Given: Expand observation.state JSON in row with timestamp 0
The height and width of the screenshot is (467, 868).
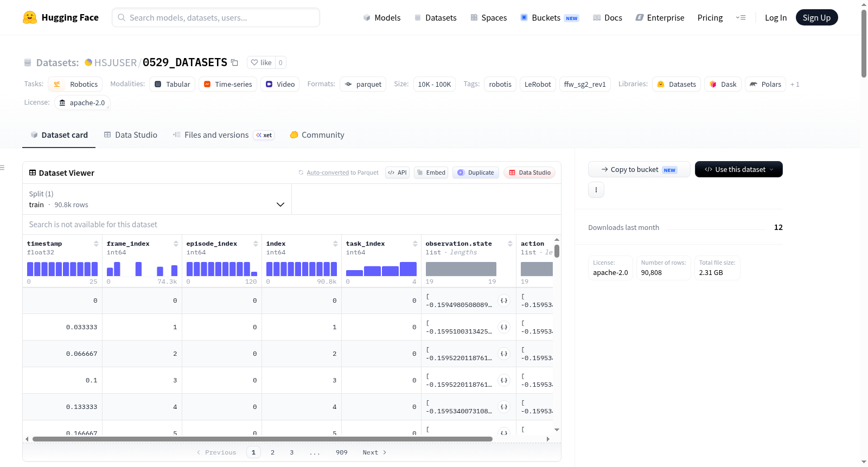Looking at the screenshot, I should pyautogui.click(x=504, y=300).
